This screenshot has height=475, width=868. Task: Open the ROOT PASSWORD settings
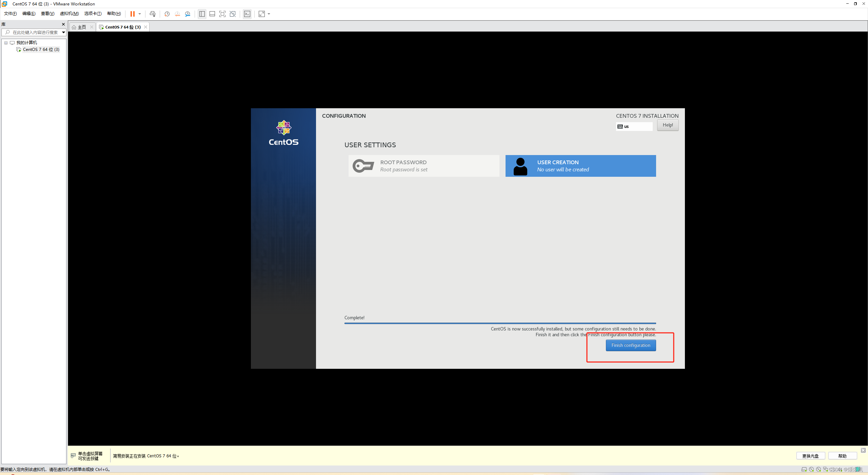tap(424, 166)
